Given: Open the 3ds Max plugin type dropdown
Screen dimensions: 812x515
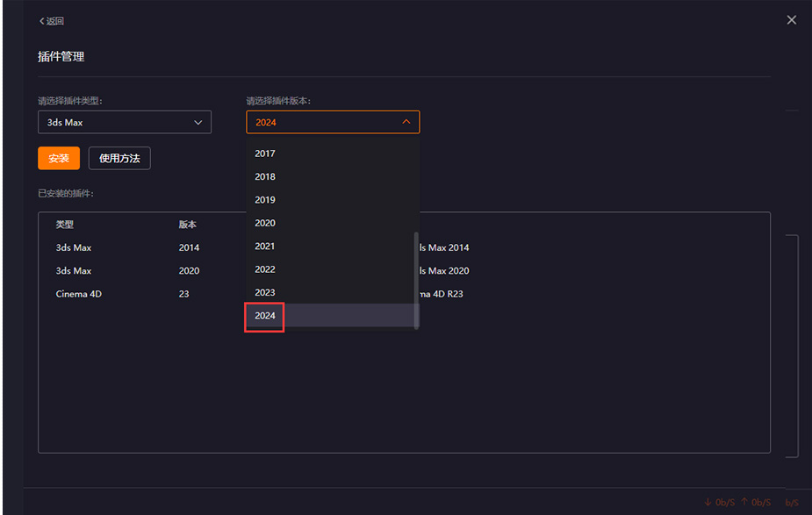Looking at the screenshot, I should pos(125,122).
